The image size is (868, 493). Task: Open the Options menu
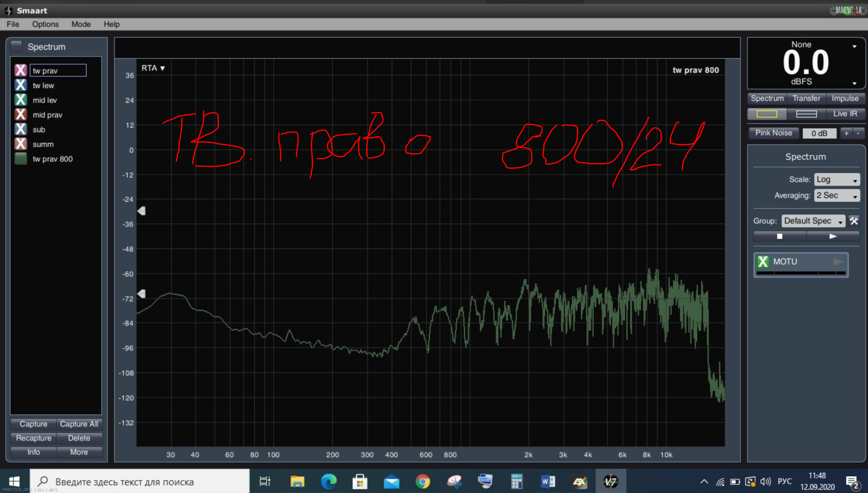(45, 24)
